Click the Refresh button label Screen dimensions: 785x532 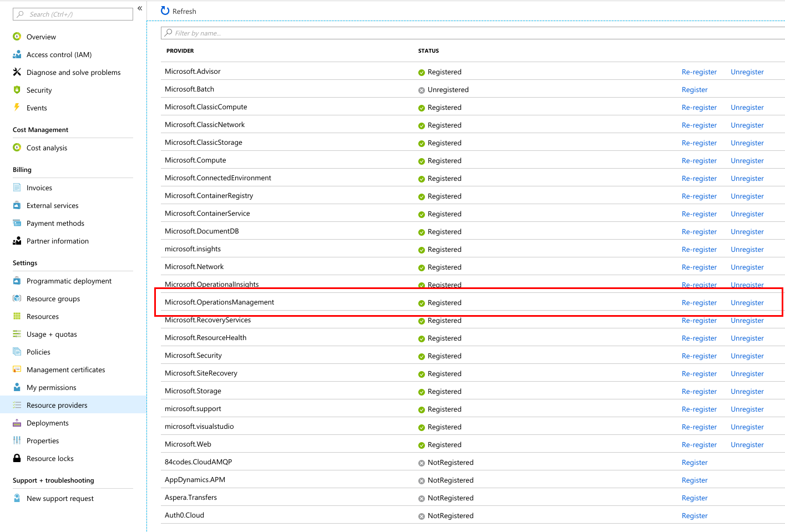click(x=184, y=11)
